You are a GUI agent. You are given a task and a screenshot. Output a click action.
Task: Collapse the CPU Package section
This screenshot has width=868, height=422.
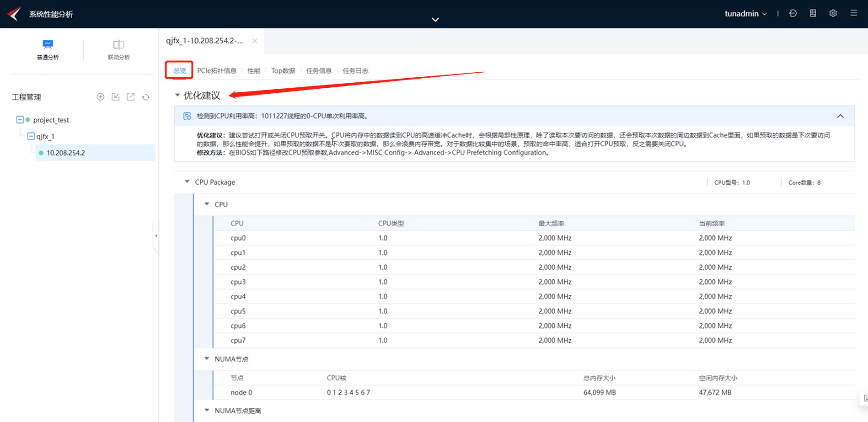187,182
